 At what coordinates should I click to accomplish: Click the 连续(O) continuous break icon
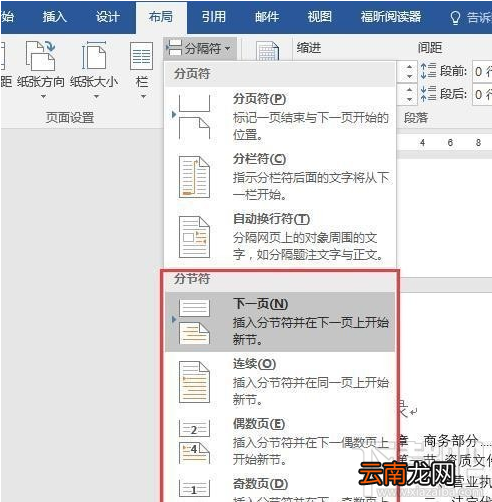194,382
